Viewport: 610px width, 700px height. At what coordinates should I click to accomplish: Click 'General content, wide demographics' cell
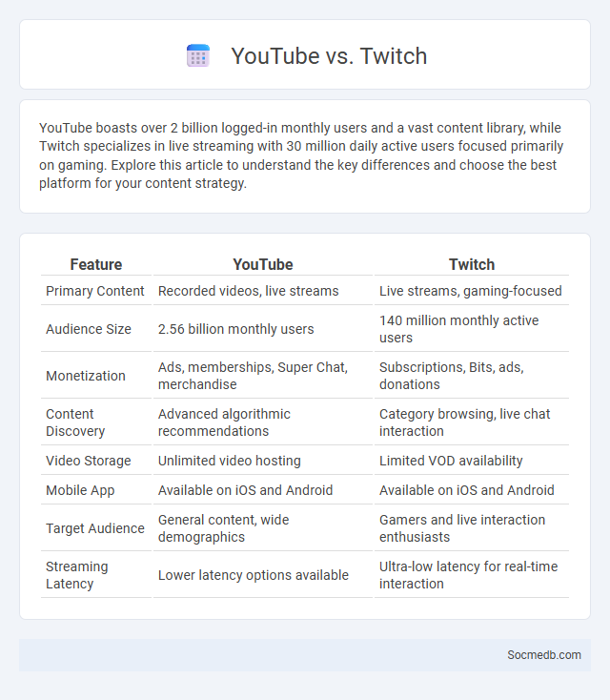[x=224, y=528]
